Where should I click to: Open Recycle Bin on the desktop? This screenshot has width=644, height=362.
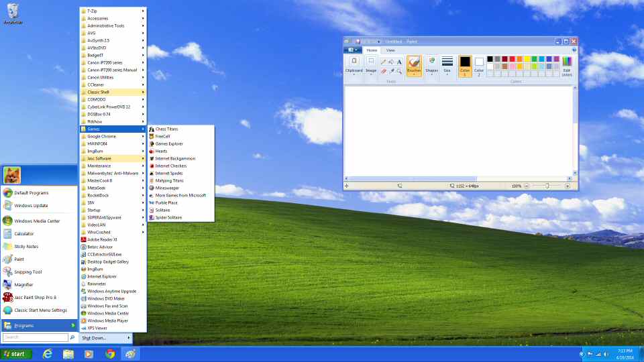click(13, 13)
